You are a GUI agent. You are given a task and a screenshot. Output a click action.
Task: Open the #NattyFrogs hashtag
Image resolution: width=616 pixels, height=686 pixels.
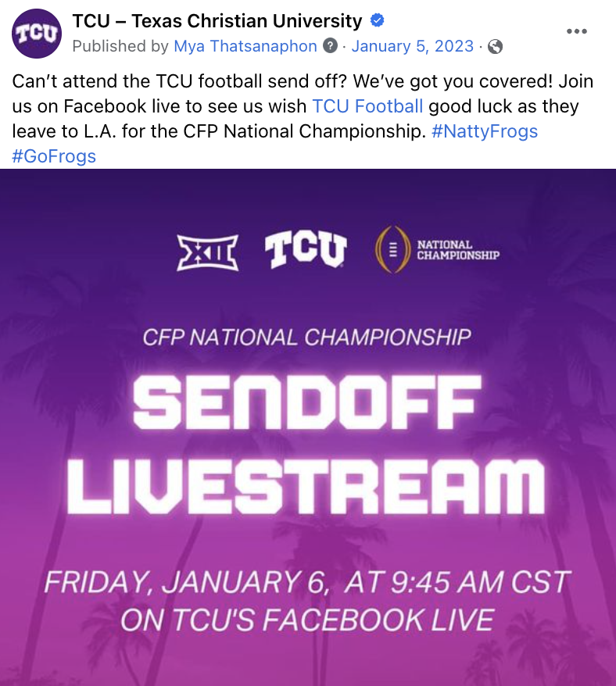(485, 131)
